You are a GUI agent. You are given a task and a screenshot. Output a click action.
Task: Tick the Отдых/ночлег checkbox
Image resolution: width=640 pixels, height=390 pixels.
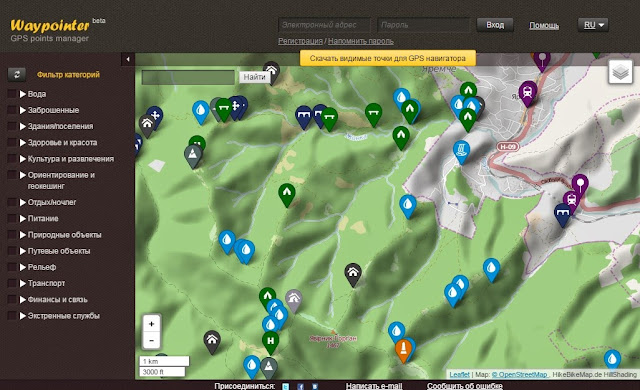pos(12,202)
